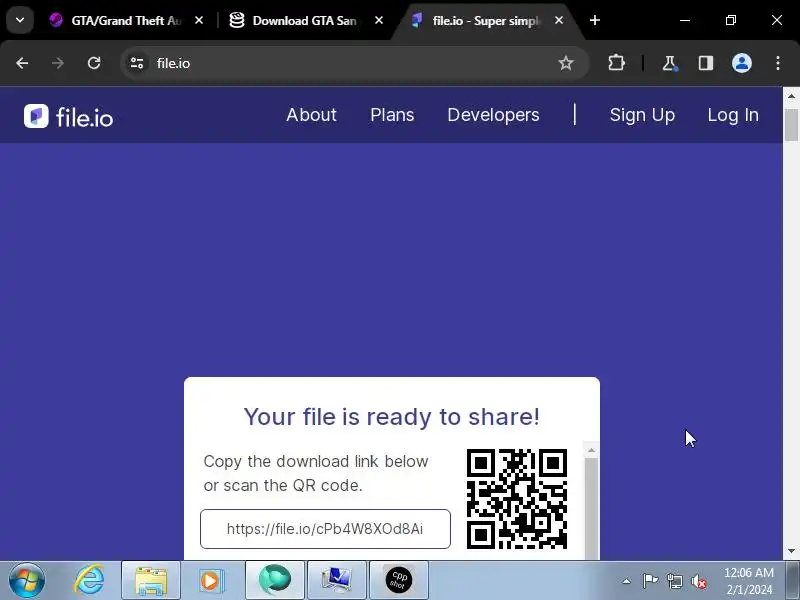Open Action Center flag icon
This screenshot has height=600, width=800.
click(650, 581)
